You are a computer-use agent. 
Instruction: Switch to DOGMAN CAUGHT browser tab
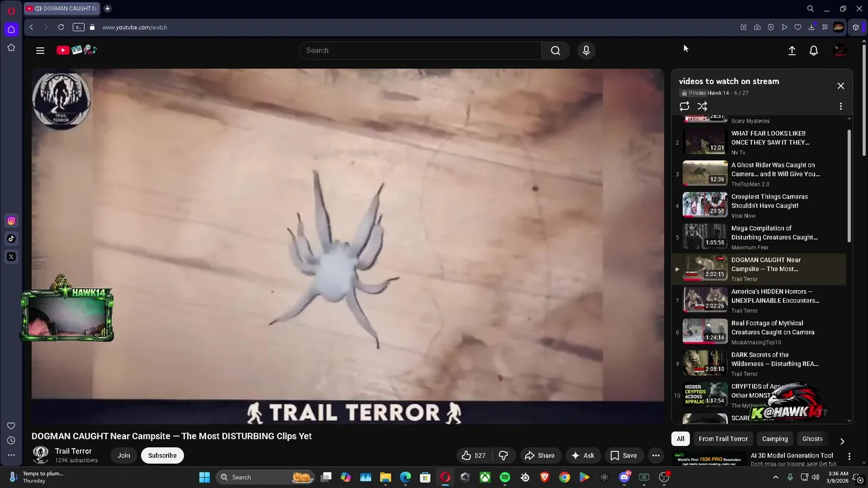pyautogui.click(x=61, y=9)
